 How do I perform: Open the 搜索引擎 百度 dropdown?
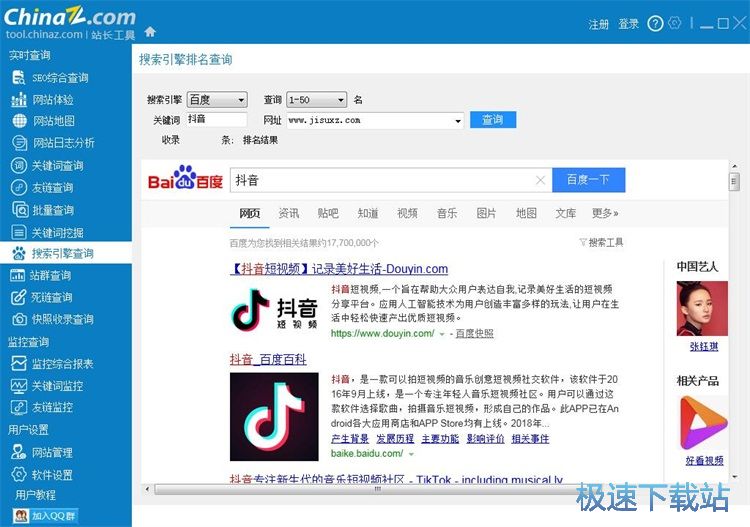tap(217, 100)
